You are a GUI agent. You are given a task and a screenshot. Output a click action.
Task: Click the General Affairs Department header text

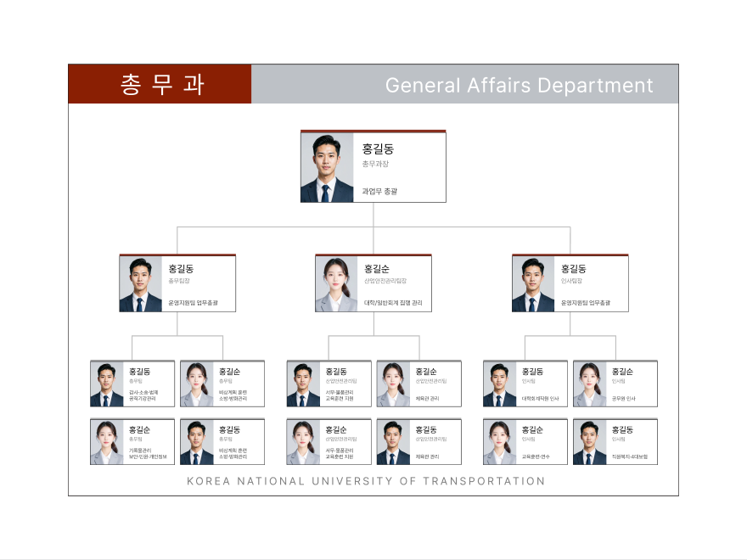[x=519, y=85]
